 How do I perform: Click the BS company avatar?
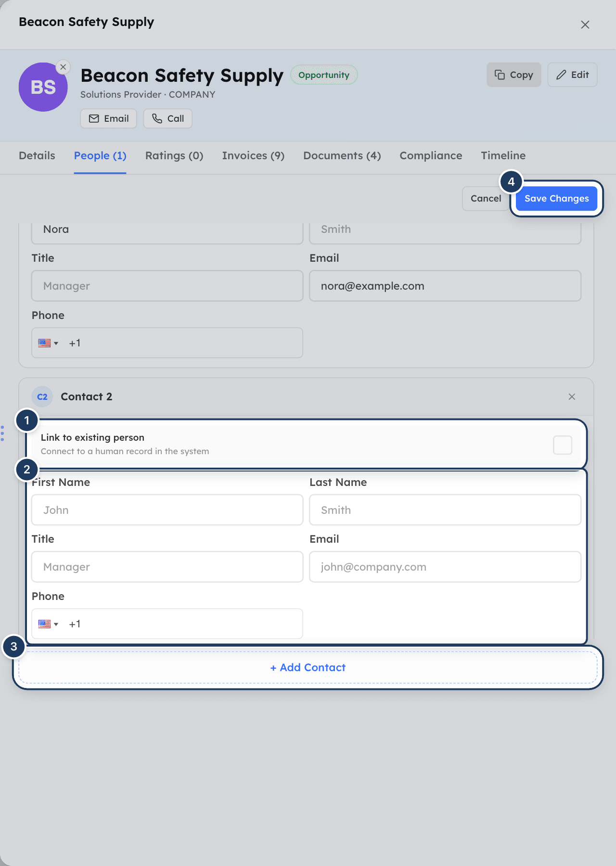(x=43, y=87)
